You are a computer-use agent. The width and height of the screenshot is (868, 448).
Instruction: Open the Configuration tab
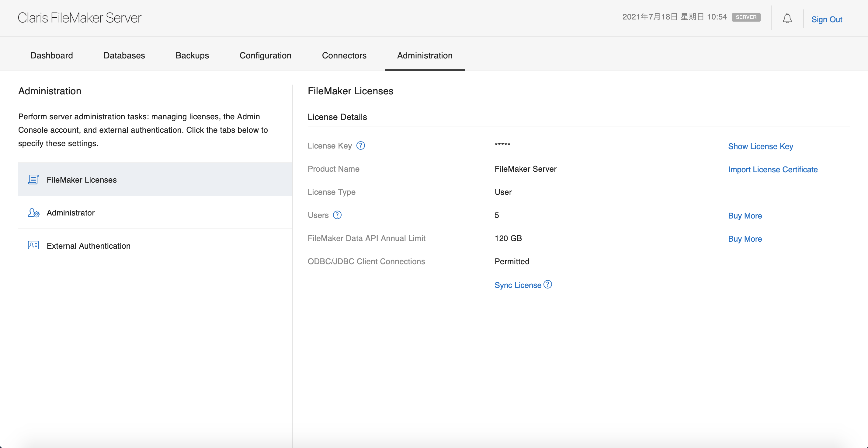pos(266,55)
